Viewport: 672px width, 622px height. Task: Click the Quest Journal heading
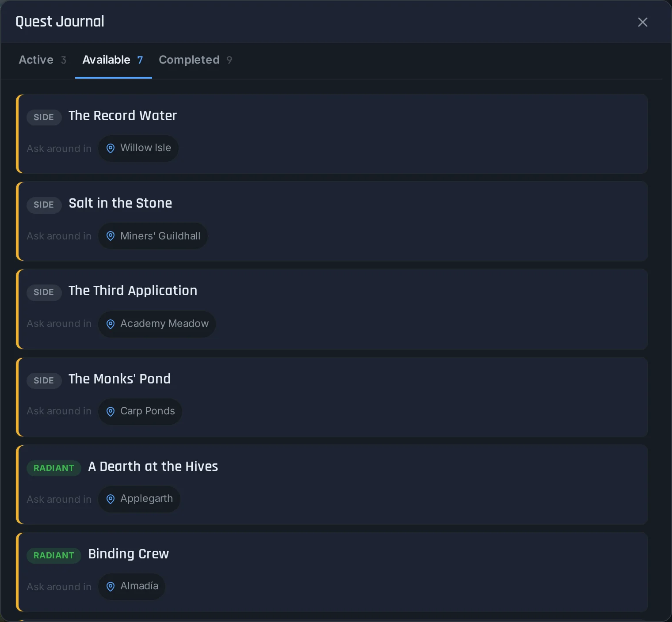point(60,22)
